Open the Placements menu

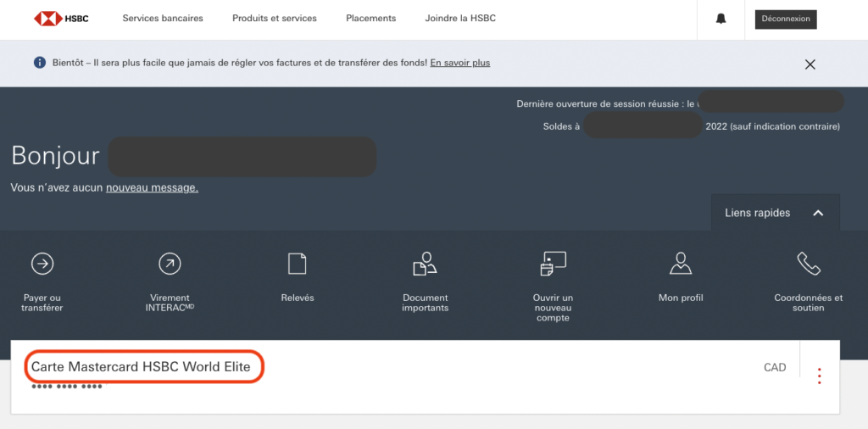pyautogui.click(x=371, y=19)
